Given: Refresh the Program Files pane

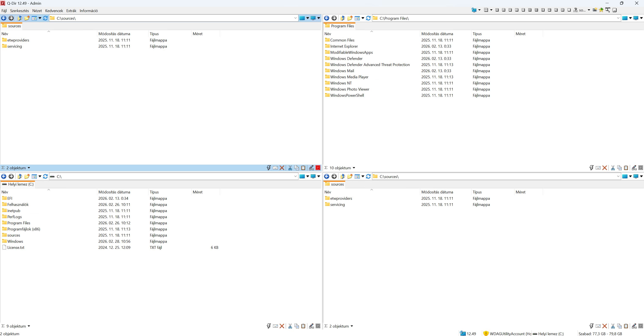Looking at the screenshot, I should click(368, 18).
